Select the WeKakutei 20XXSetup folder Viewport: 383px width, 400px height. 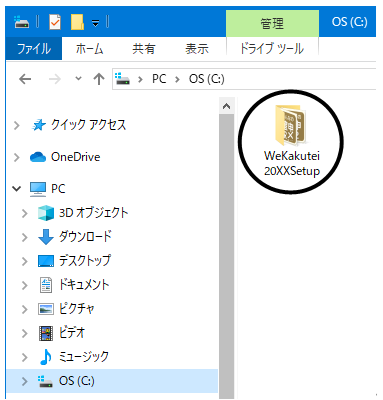click(x=292, y=141)
